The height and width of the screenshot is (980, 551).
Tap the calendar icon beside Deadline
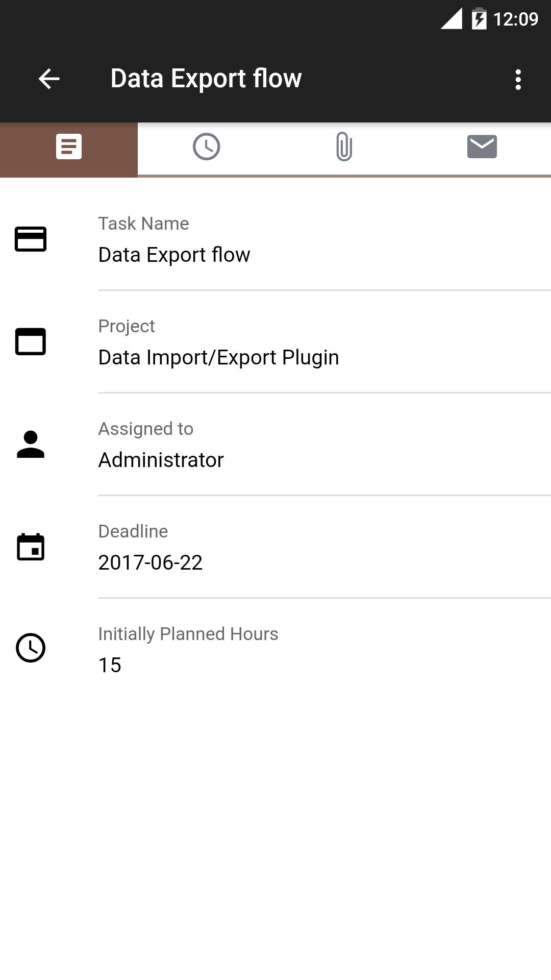point(31,547)
